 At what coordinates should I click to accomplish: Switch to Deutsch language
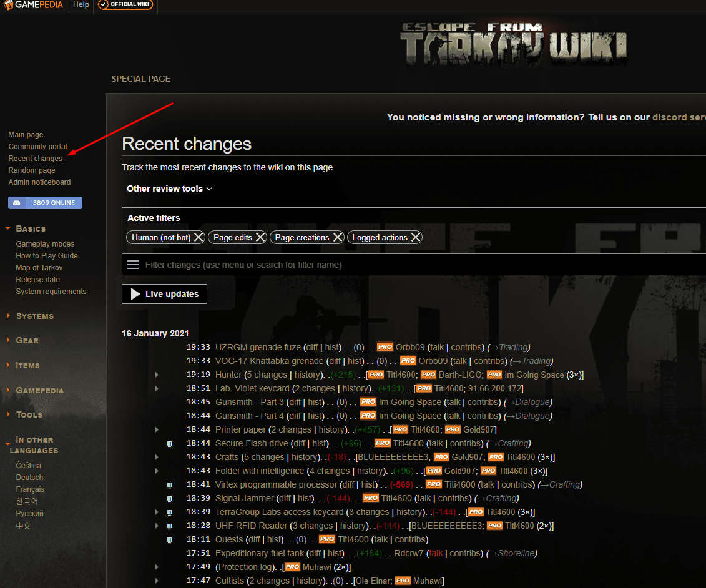[x=30, y=478]
